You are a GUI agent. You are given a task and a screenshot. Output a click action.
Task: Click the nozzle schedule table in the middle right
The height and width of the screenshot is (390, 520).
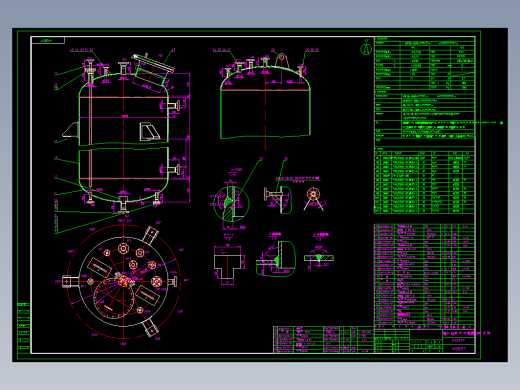coord(425,182)
